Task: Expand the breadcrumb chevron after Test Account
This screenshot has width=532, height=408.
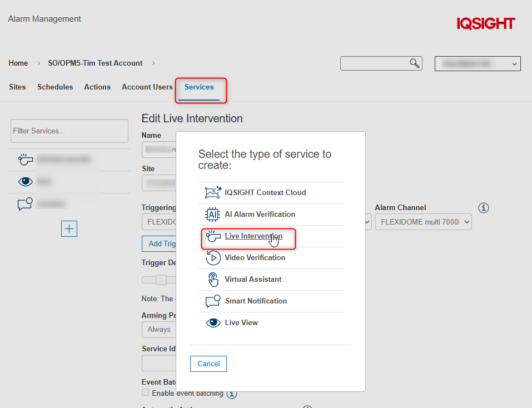Action: click(x=153, y=63)
